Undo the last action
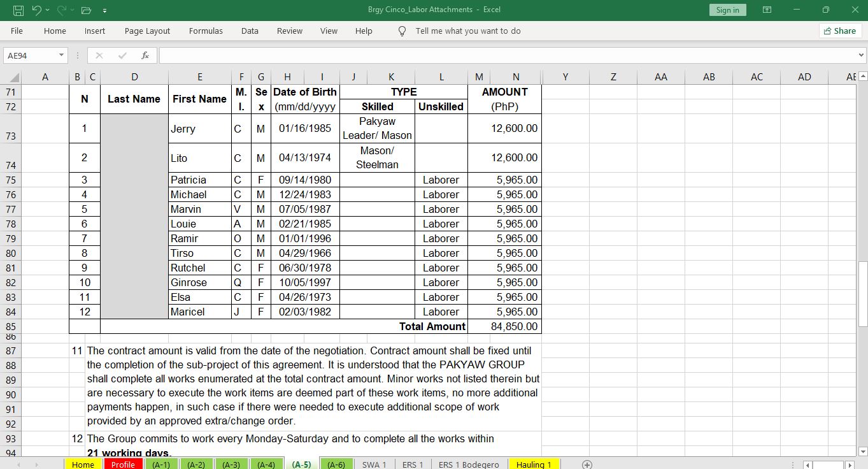This screenshot has width=868, height=469. [x=36, y=10]
